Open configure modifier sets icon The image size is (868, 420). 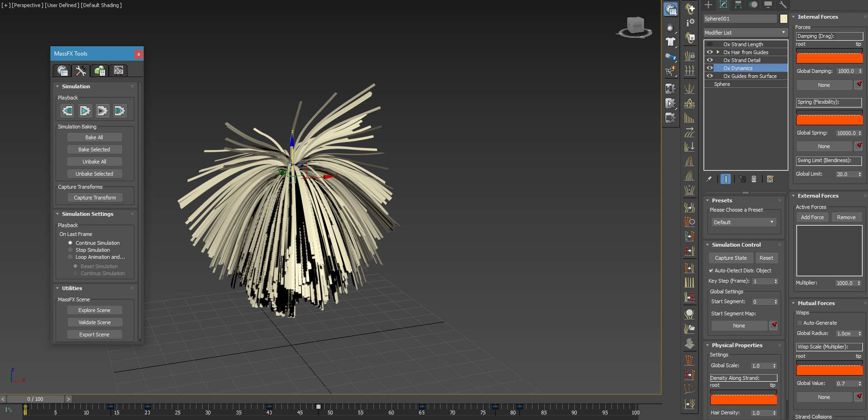(x=770, y=179)
